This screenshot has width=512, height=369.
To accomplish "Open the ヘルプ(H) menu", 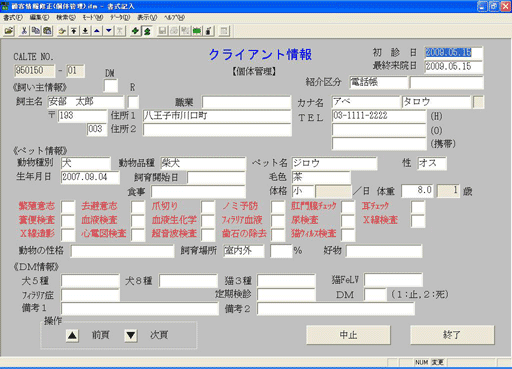I will 174,17.
